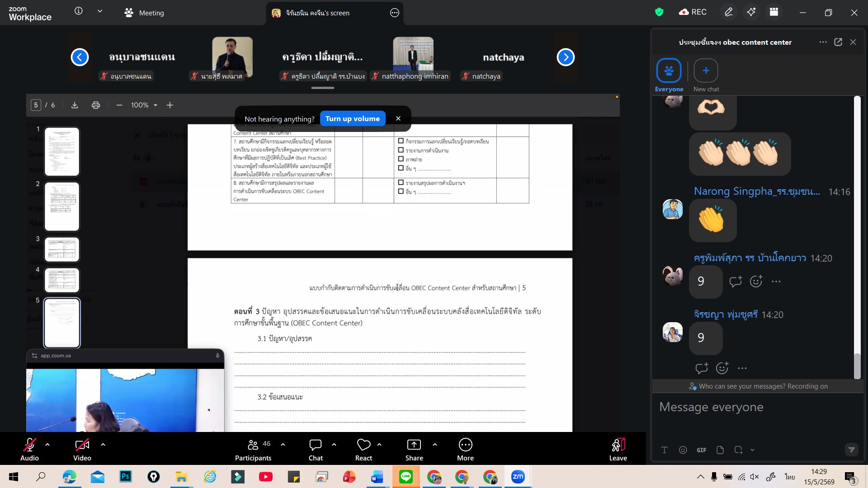Reply in thread to จิรชญา's message
This screenshot has width=868, height=488.
[702, 368]
